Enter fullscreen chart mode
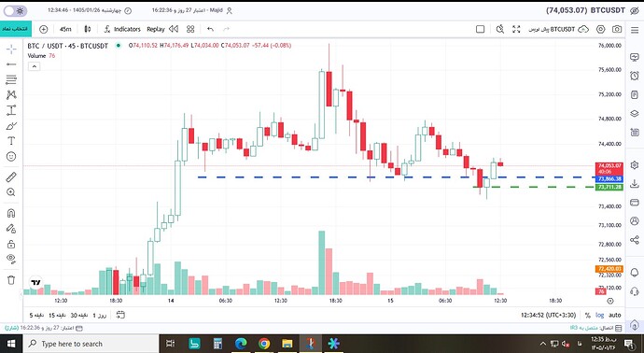 click(x=516, y=29)
